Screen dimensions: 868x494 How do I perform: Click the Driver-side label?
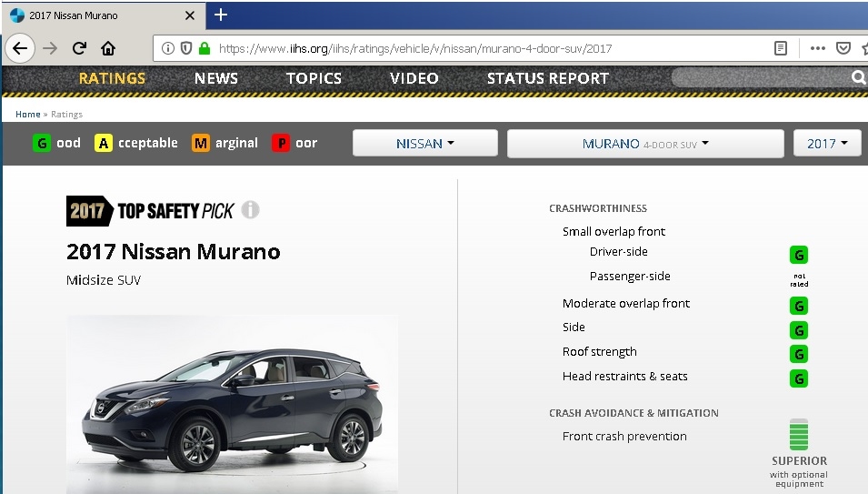coord(618,251)
